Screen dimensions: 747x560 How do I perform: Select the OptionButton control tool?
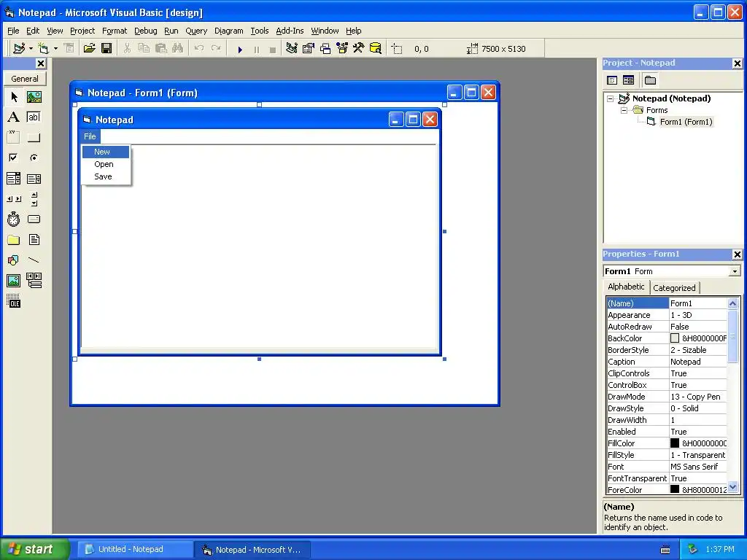[34, 157]
